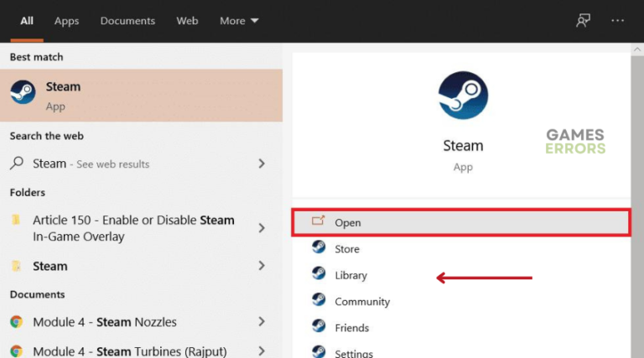Click the Steam icon beside Community
Viewport: 644px width, 358px height.
[319, 301]
